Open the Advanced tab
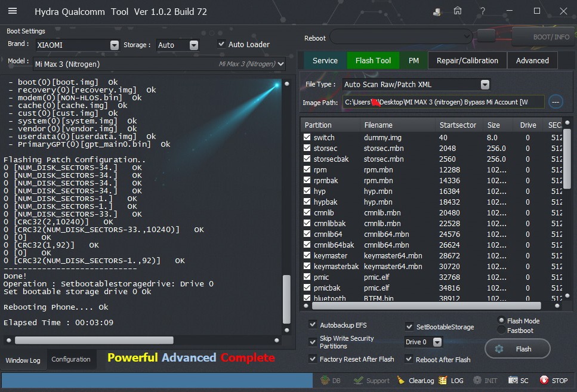 [532, 60]
